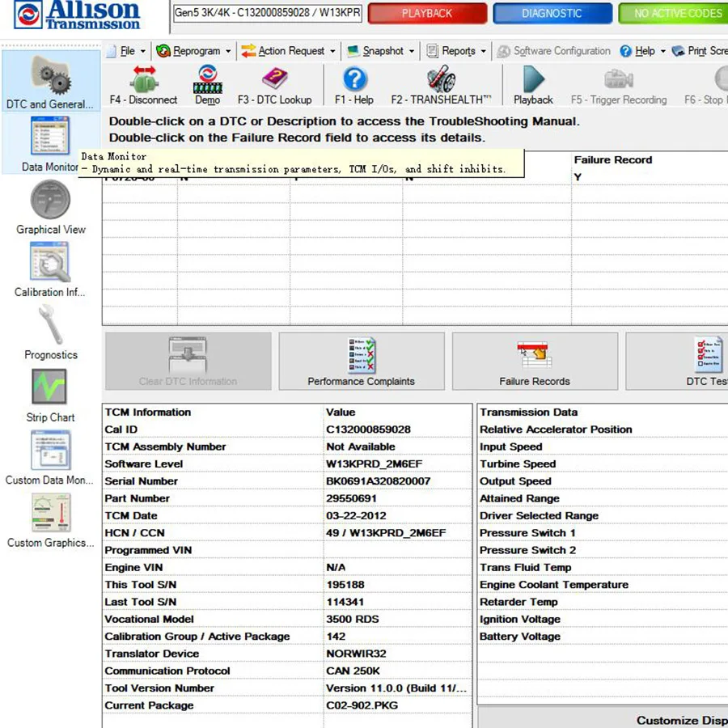This screenshot has height=728, width=728.
Task: Click the blue DIAGNOSTIC status button
Action: coord(552,13)
